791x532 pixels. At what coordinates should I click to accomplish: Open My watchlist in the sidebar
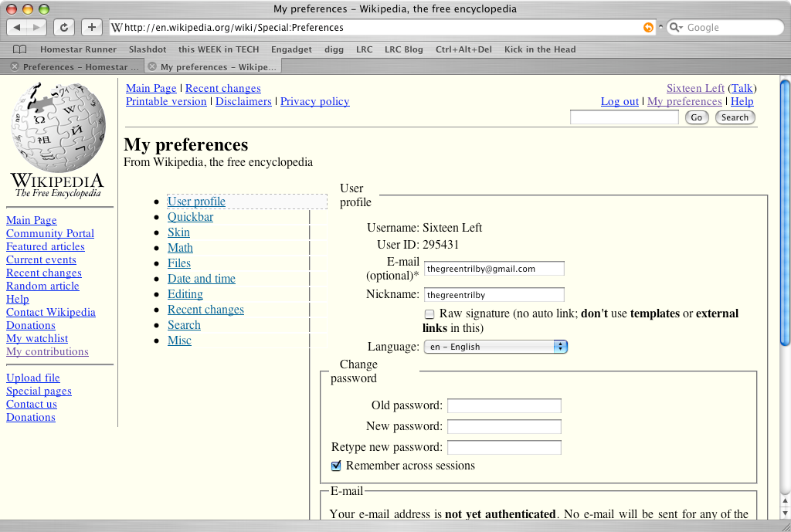(37, 338)
